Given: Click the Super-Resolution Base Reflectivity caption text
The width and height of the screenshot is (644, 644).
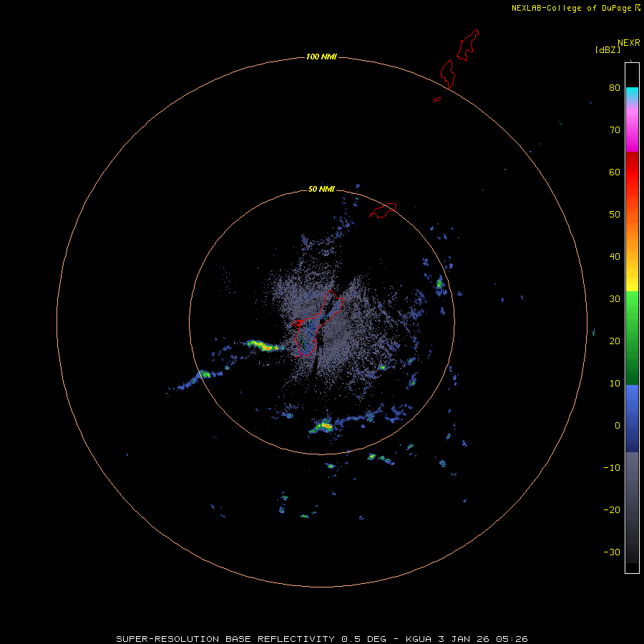Looking at the screenshot, I should coord(321,639).
